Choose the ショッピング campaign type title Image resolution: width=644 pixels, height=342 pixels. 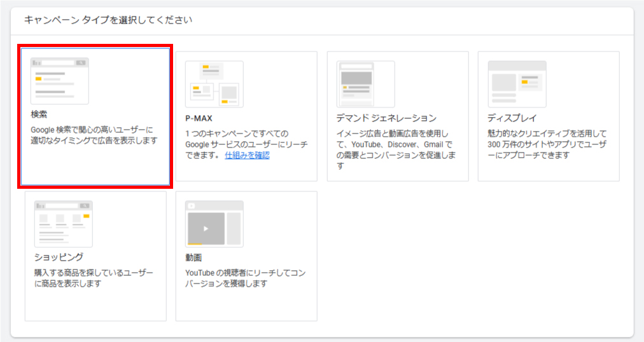point(59,257)
